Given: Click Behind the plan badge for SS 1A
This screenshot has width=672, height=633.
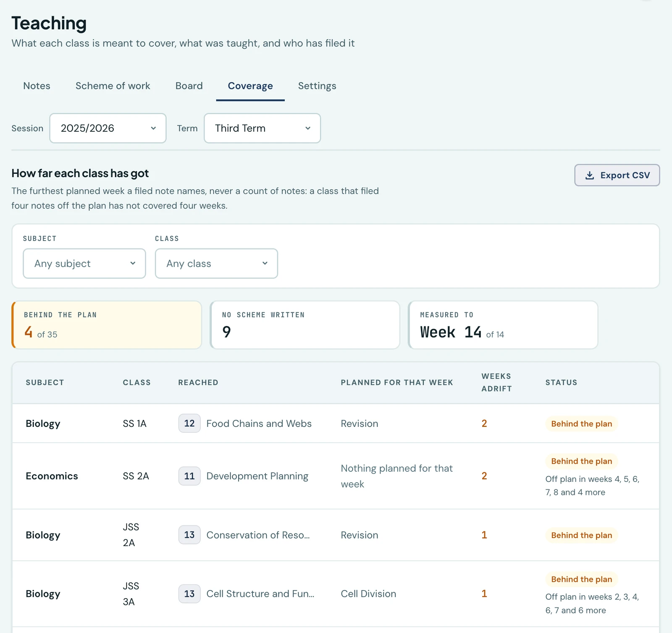Looking at the screenshot, I should (581, 424).
